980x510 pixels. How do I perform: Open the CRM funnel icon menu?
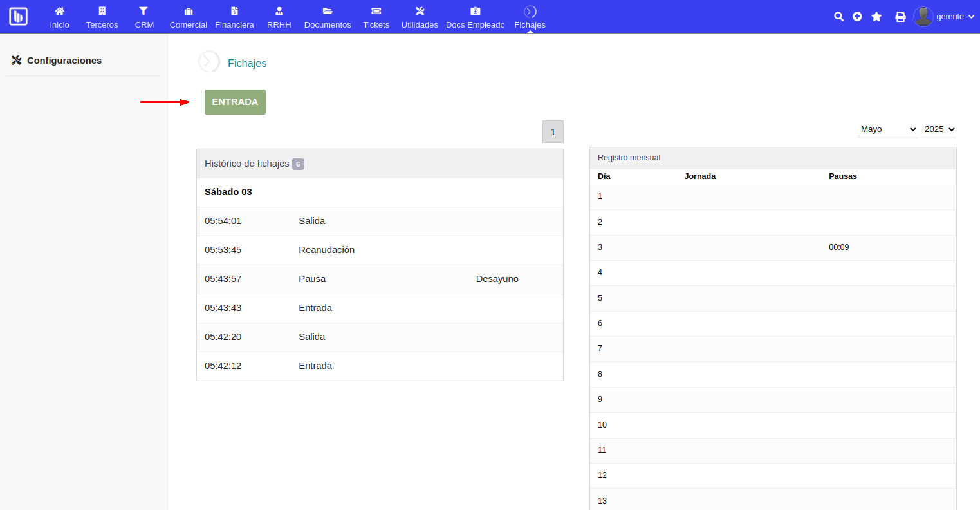[144, 17]
